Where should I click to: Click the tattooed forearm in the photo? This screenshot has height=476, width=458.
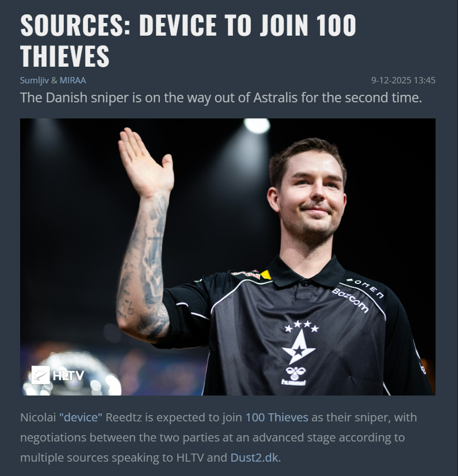(x=143, y=267)
